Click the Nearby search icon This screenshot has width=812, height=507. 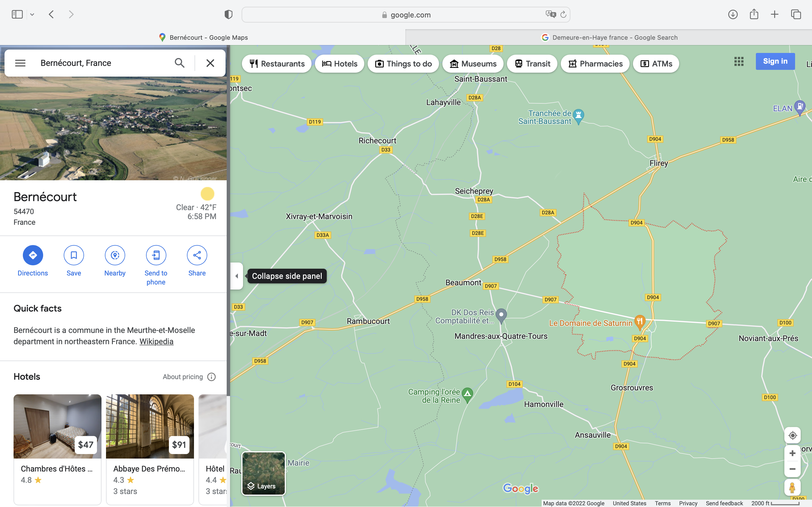click(115, 255)
